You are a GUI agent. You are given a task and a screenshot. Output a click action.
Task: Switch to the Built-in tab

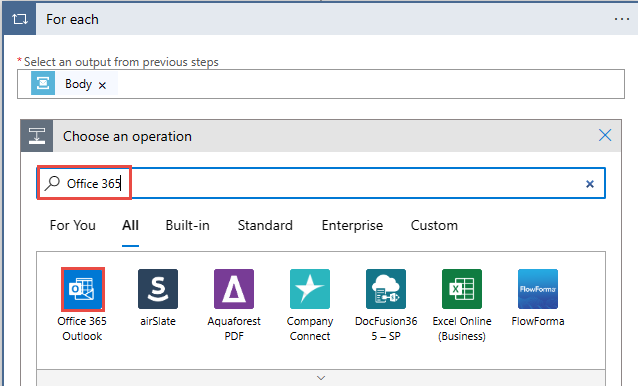point(188,225)
